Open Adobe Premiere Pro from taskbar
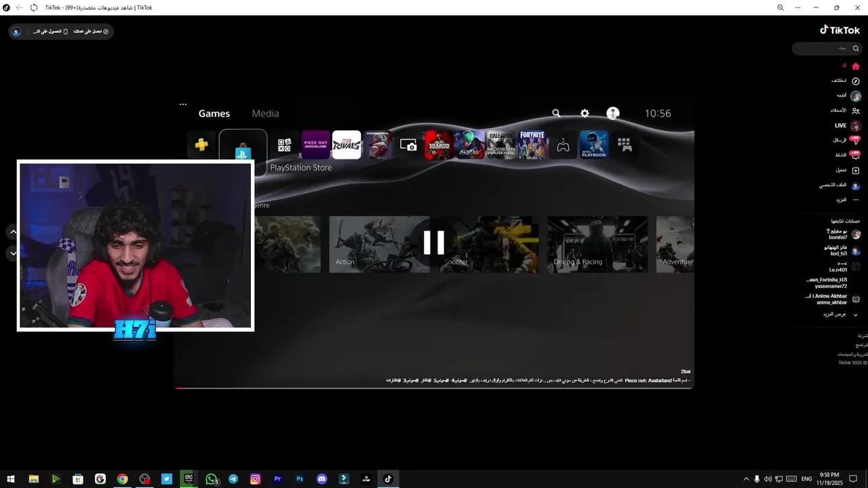This screenshot has width=868, height=488. pos(277,479)
